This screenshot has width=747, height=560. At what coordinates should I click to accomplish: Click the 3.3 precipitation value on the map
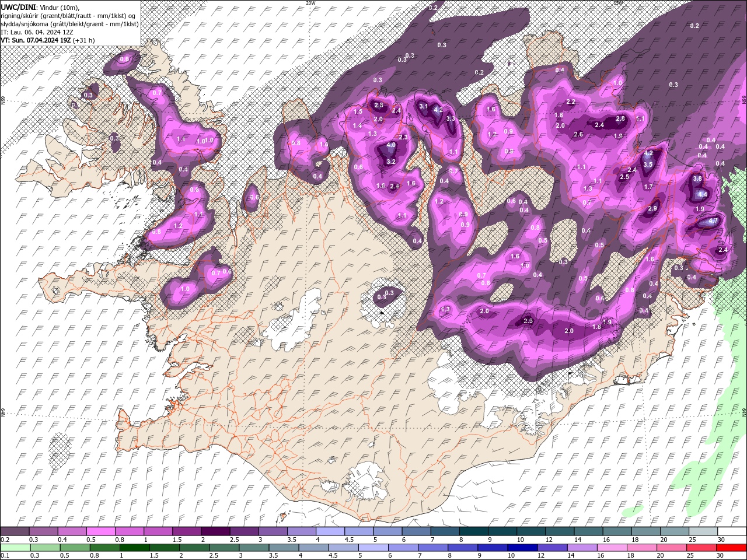click(x=450, y=118)
